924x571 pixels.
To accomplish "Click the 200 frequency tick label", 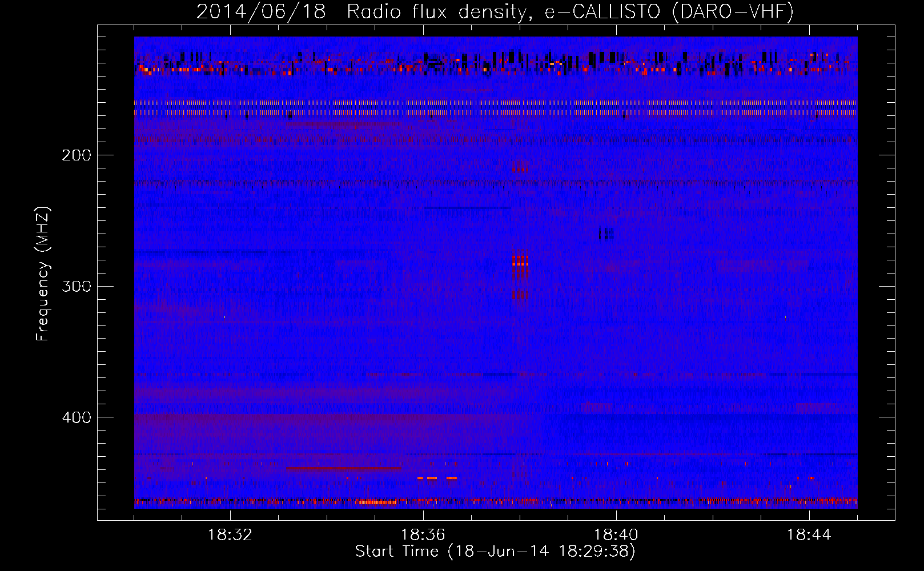I will (x=76, y=155).
